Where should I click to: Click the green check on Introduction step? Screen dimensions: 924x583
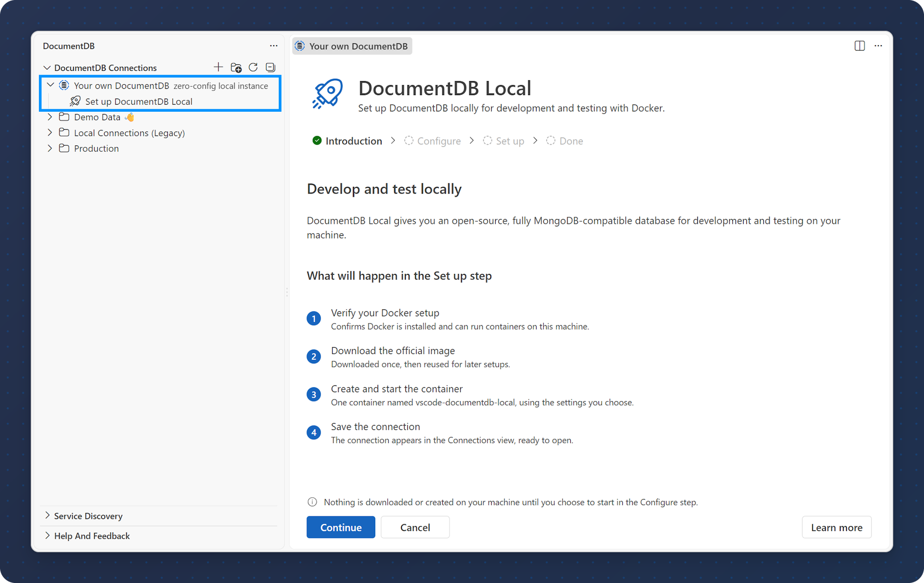(317, 141)
